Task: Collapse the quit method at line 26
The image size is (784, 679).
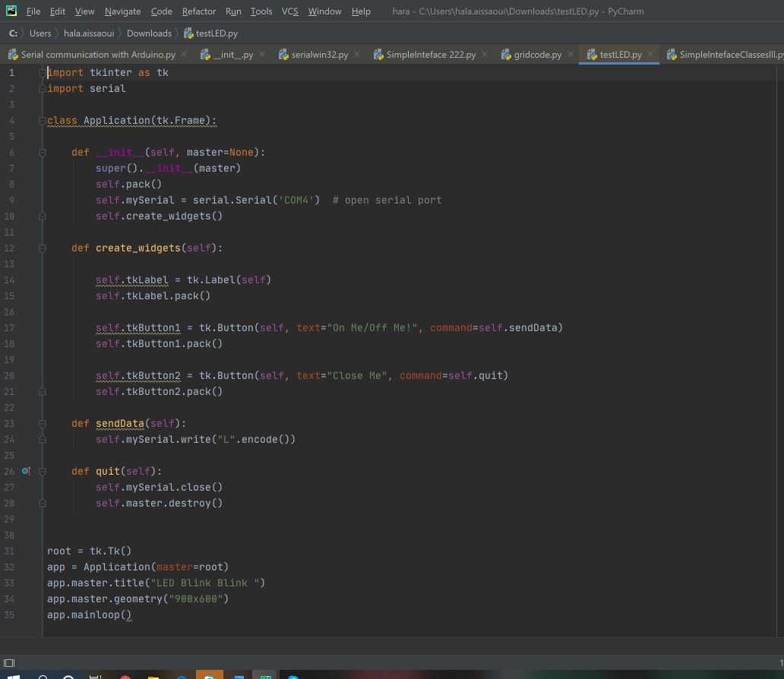Action: pos(43,472)
